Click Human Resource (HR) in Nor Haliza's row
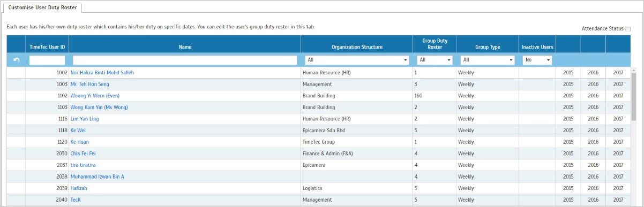This screenshot has height=207, width=644. pos(327,72)
